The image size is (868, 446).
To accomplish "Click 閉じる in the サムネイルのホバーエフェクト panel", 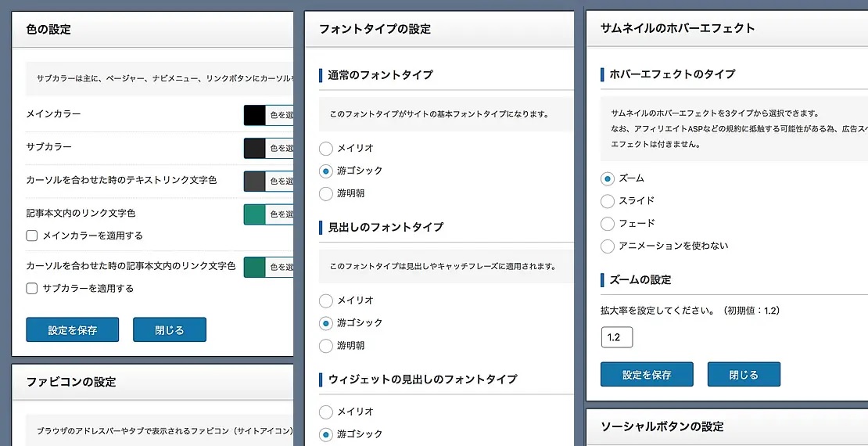I will [743, 374].
